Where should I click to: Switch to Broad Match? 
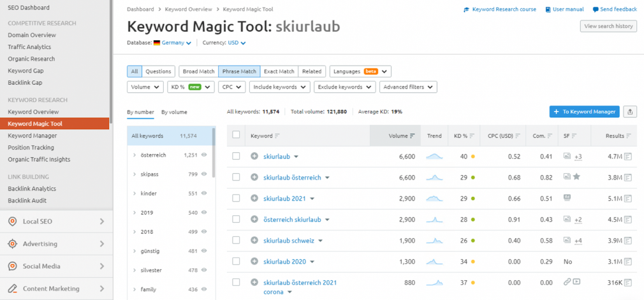tap(199, 71)
